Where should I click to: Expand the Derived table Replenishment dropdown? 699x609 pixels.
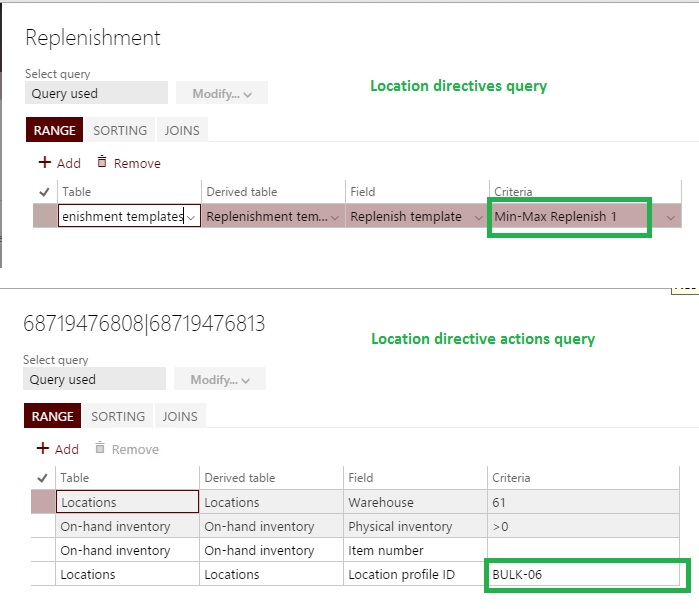[335, 217]
